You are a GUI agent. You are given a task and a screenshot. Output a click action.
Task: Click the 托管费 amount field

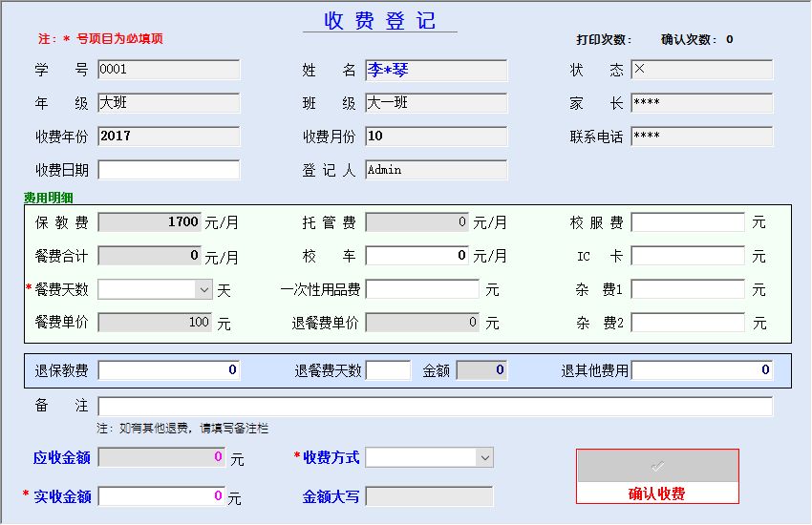point(417,222)
